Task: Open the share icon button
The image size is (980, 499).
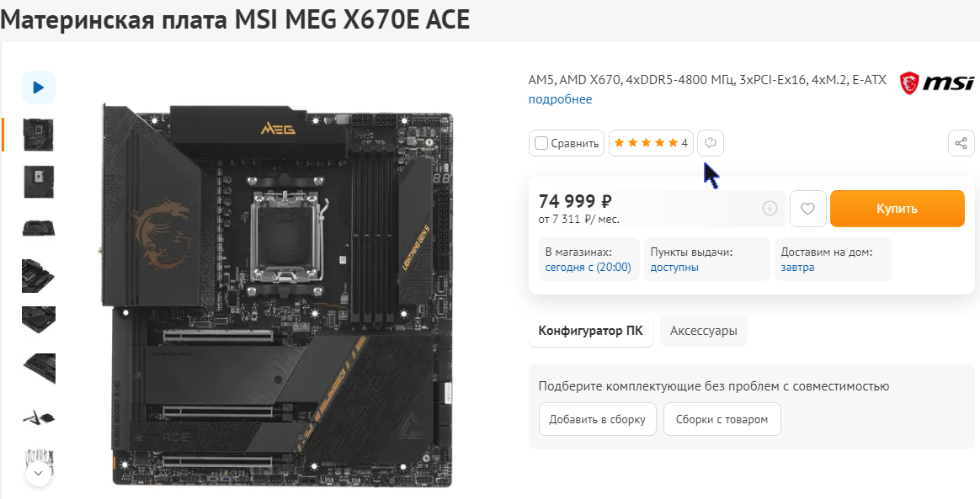Action: 961,143
